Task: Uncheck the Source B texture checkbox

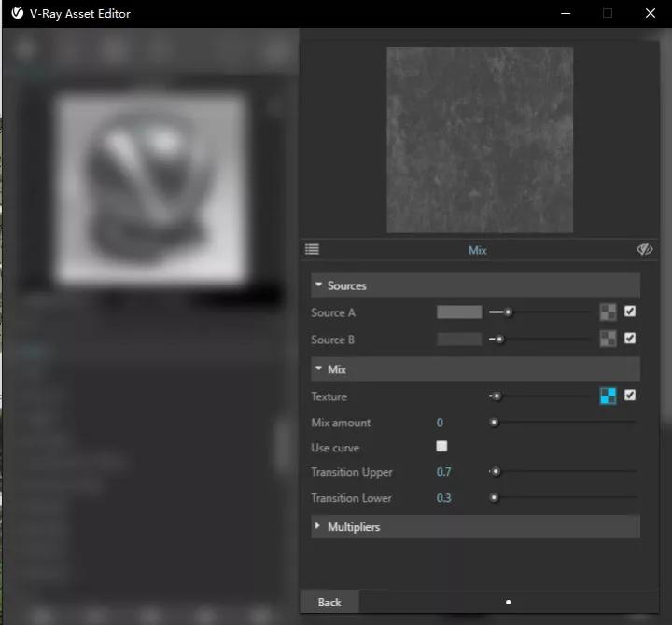Action: click(x=630, y=339)
